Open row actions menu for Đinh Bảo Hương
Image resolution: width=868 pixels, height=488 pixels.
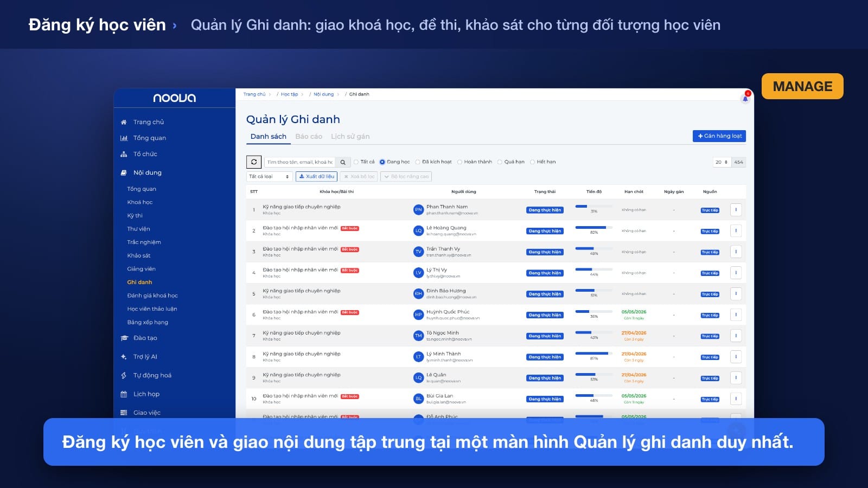(x=736, y=294)
